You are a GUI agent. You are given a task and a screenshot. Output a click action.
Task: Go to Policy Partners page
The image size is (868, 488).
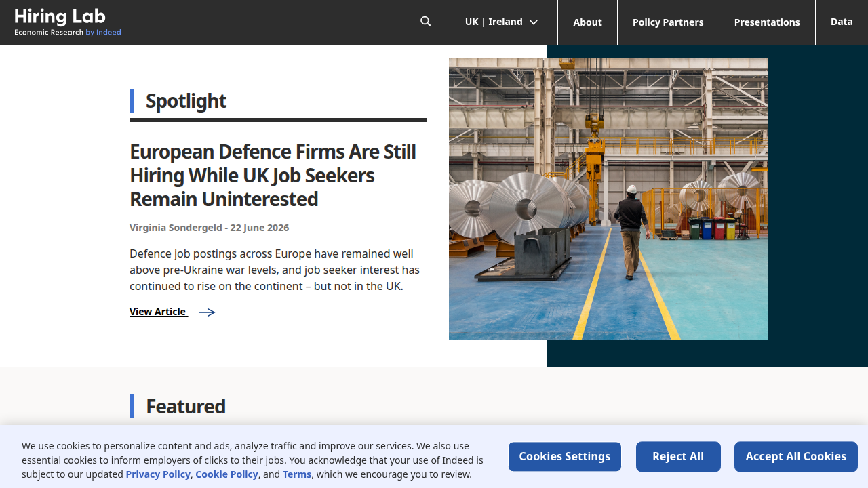pyautogui.click(x=668, y=22)
